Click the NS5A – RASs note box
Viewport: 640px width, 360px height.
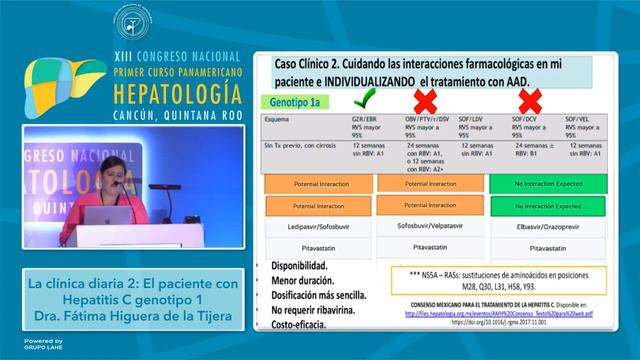499,281
